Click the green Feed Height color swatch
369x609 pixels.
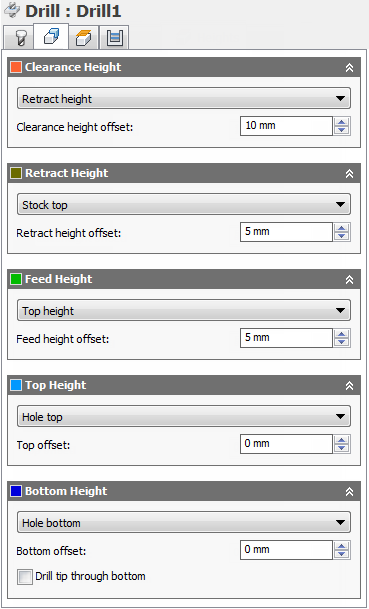click(x=16, y=279)
